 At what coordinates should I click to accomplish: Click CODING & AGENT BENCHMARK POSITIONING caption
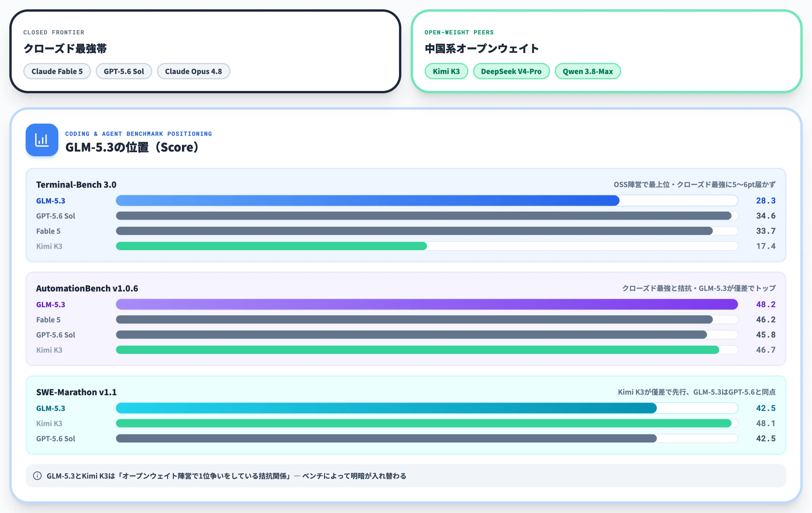point(139,134)
